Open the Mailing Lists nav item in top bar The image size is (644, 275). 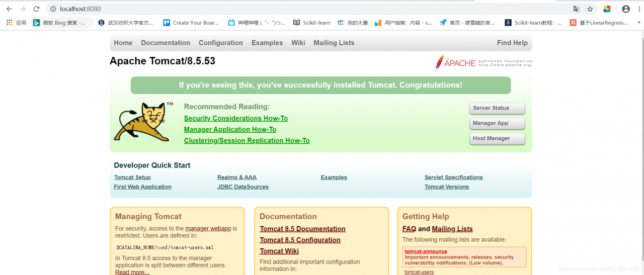(334, 43)
